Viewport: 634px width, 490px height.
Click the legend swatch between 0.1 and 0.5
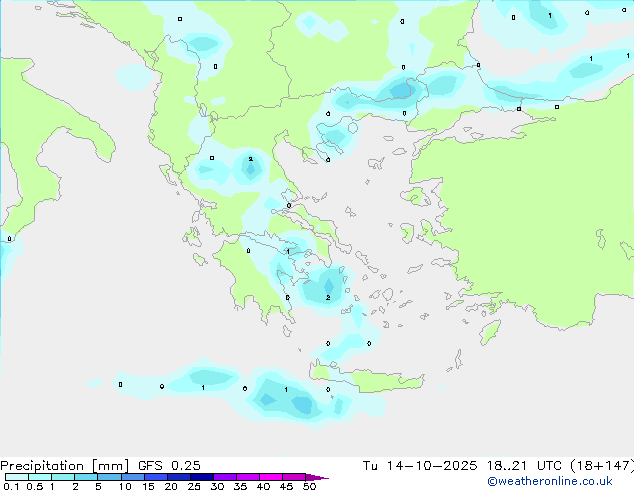coord(17,477)
